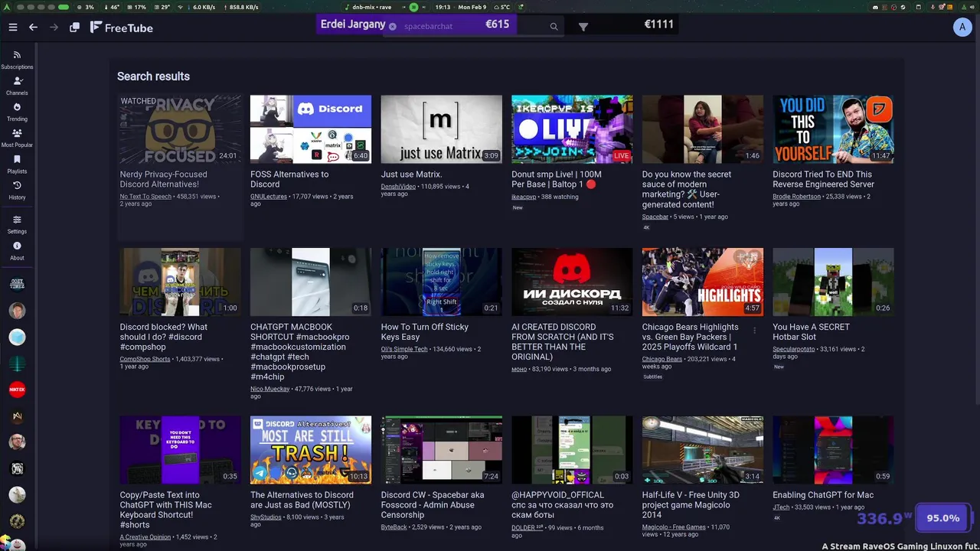Open Oli's Simple Tech channel link
The width and height of the screenshot is (980, 551).
click(404, 349)
